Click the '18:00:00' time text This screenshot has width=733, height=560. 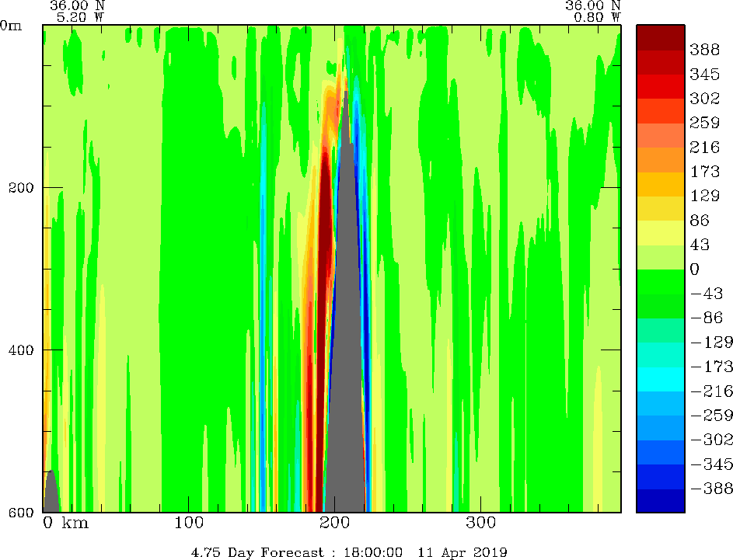[373, 552]
